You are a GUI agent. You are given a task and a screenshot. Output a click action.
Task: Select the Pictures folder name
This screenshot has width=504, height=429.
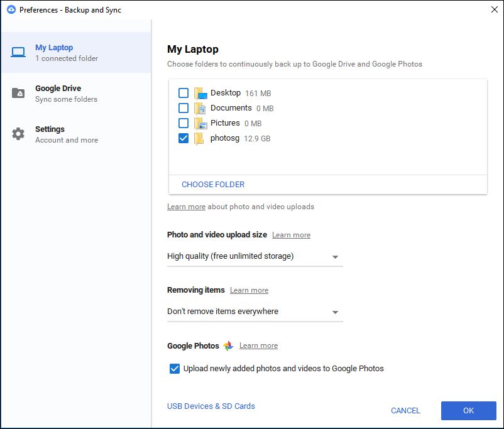click(x=225, y=123)
